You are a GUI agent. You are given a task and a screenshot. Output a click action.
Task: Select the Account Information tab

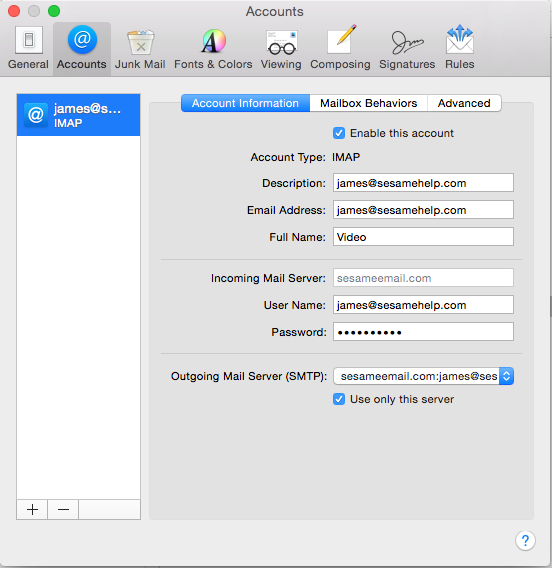pos(245,103)
